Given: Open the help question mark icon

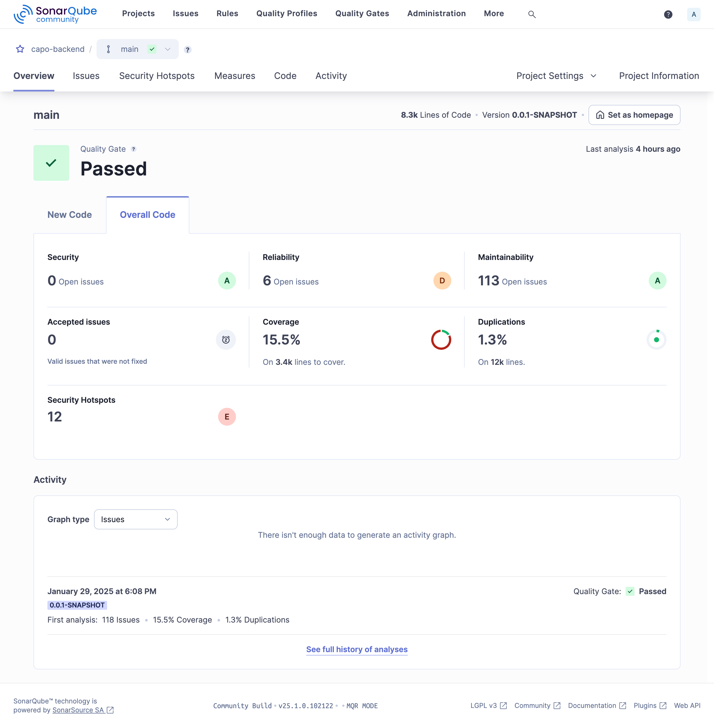Looking at the screenshot, I should 667,14.
